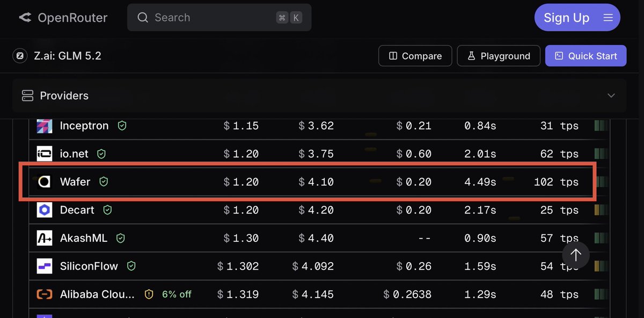Image resolution: width=644 pixels, height=318 pixels.
Task: Open the Wafer provider name
Action: click(75, 182)
